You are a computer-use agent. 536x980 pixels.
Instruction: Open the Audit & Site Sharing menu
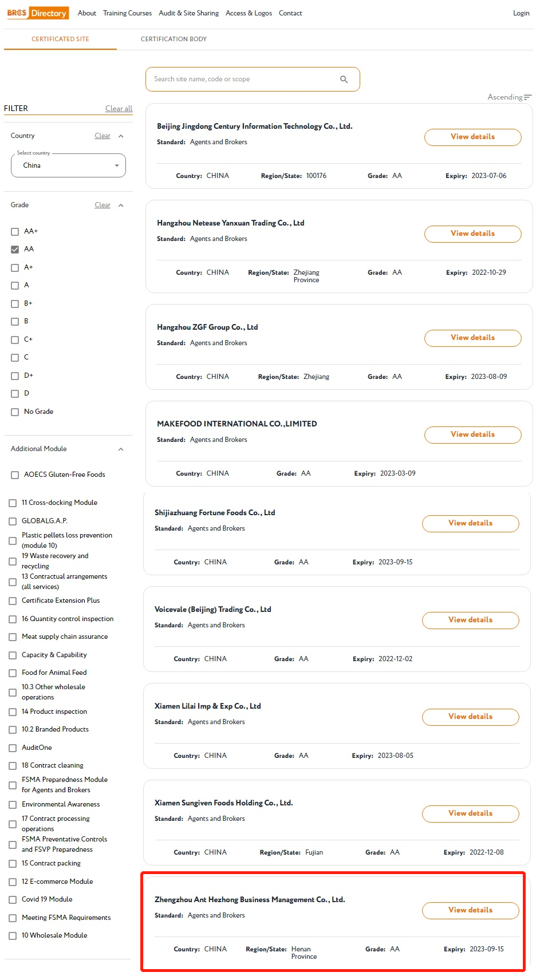tap(188, 13)
